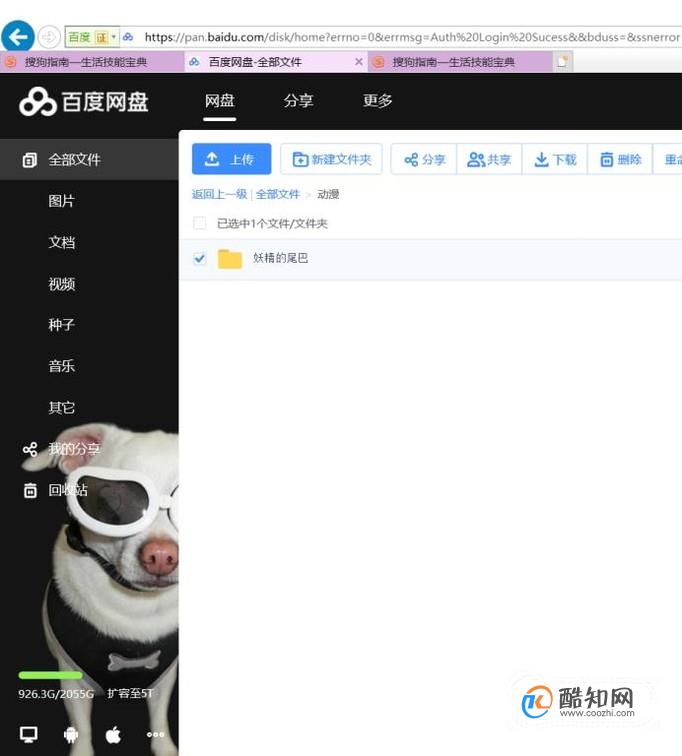
Task: Open the 妖精的尾巴 folder name
Action: click(x=281, y=258)
